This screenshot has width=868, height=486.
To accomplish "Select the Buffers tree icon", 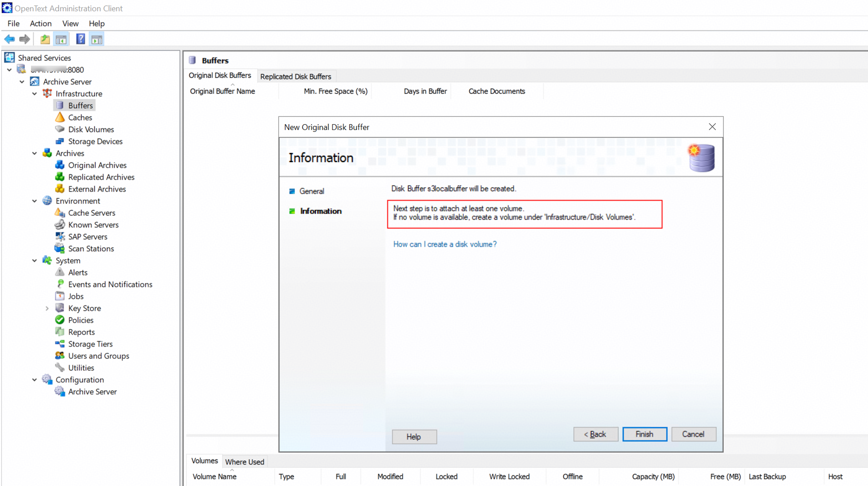I will point(60,106).
